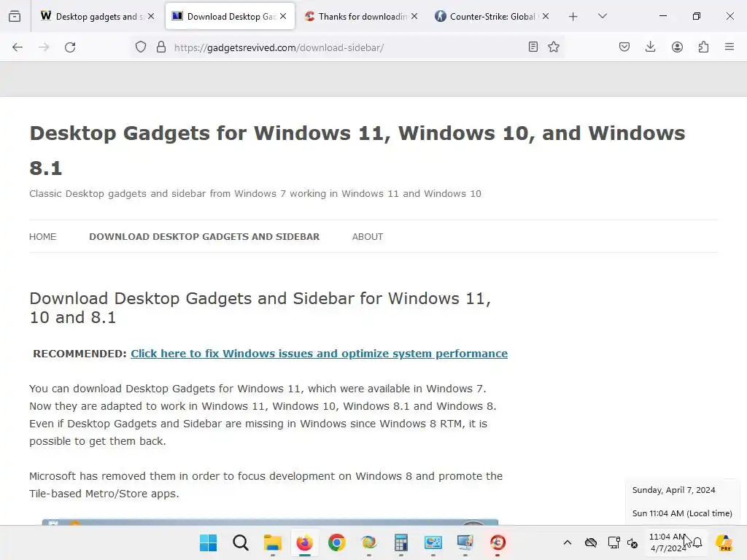Follow the fix Windows issues recommended link
The image size is (747, 560).
[x=320, y=354]
